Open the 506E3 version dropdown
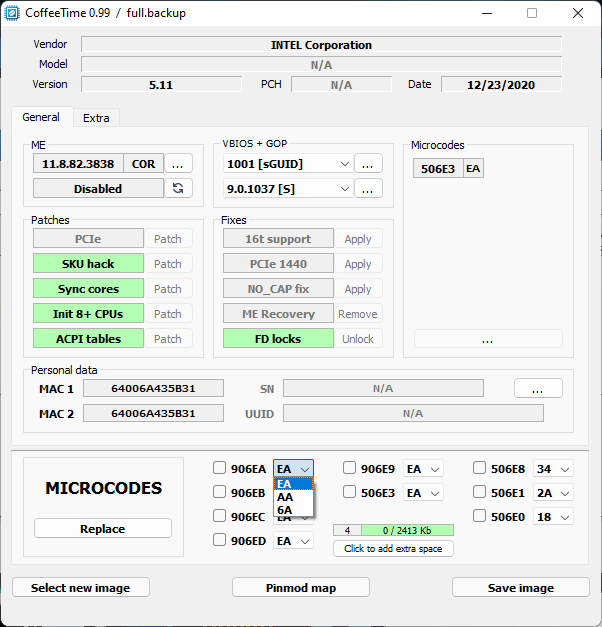Image resolution: width=602 pixels, height=627 pixels. coord(423,493)
